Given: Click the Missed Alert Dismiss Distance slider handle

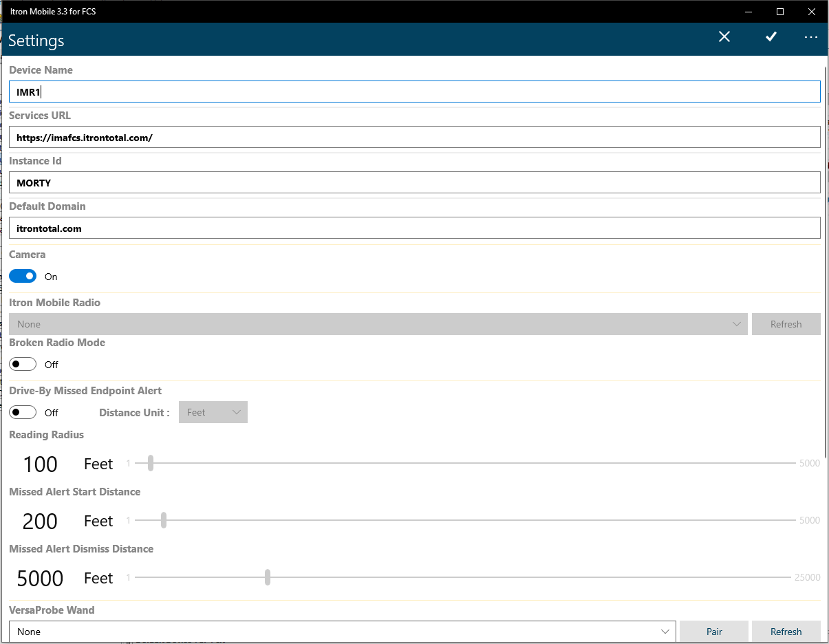Looking at the screenshot, I should [268, 578].
